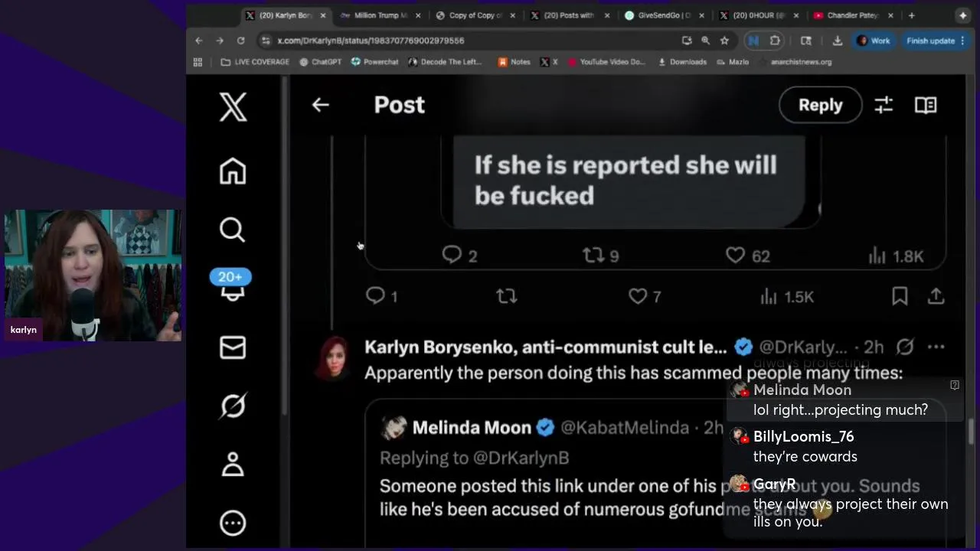This screenshot has width=980, height=551.
Task: Switch to the GiveSendGo browser tab
Action: [665, 15]
